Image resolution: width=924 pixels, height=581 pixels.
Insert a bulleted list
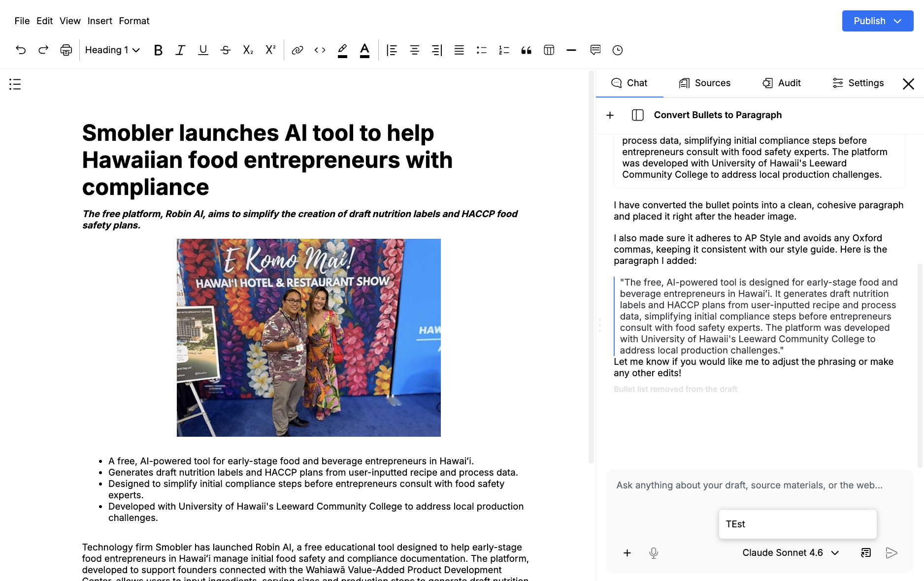pos(482,50)
